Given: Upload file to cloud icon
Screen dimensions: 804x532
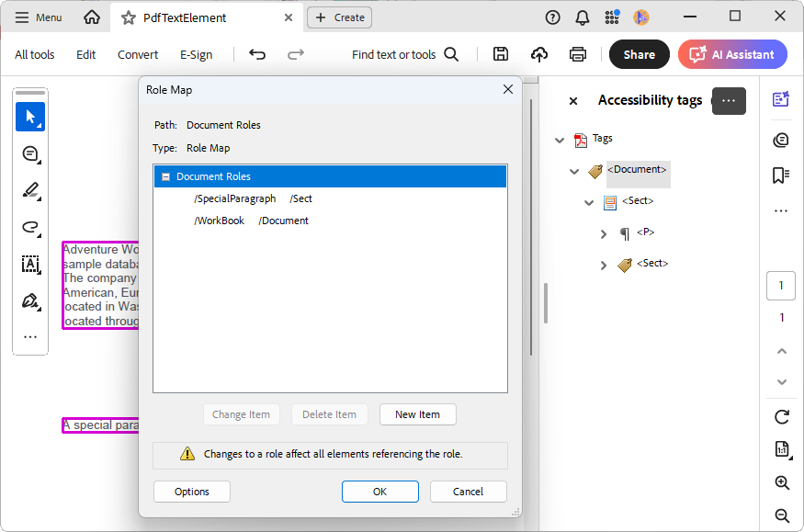Looking at the screenshot, I should [x=538, y=54].
